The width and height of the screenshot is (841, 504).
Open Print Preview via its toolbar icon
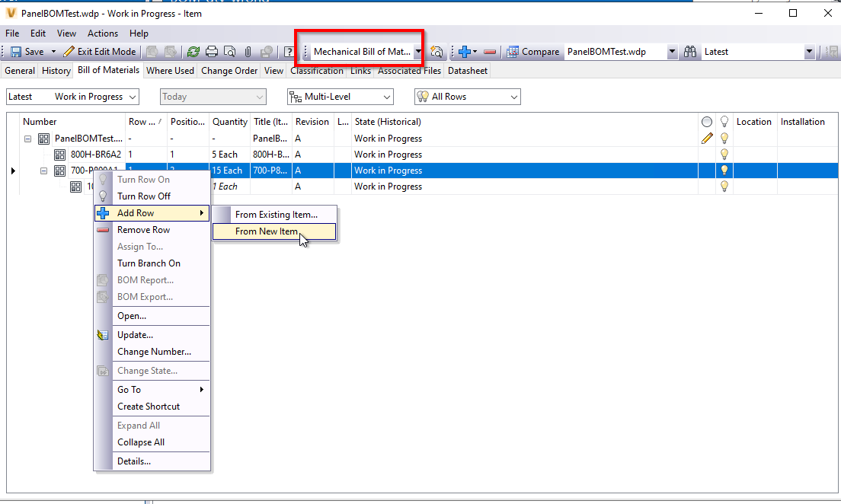231,51
